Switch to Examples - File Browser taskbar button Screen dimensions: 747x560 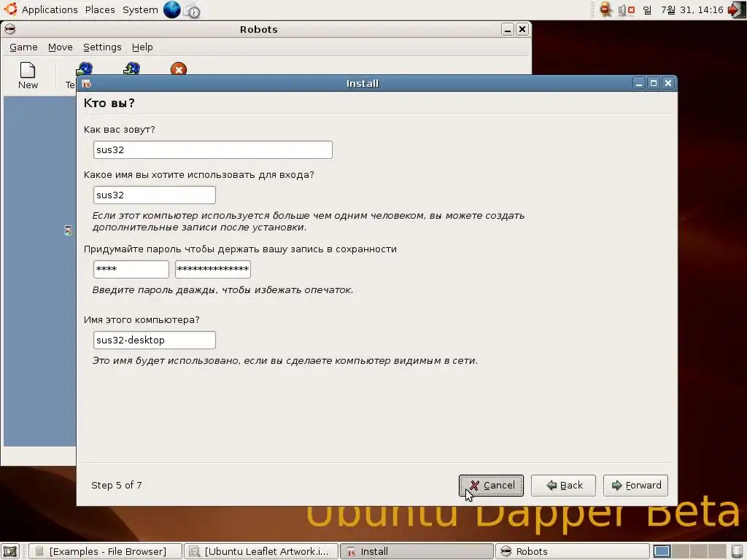[105, 551]
